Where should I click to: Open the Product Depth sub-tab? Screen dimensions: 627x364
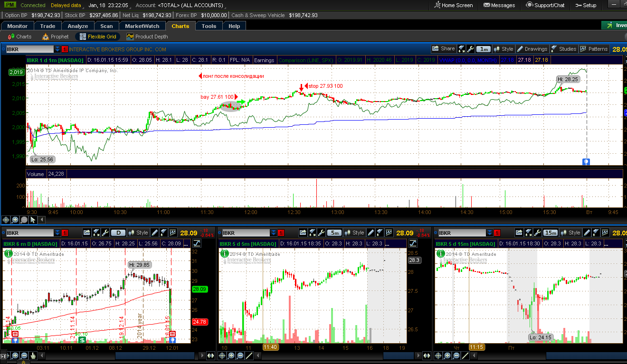(x=147, y=37)
